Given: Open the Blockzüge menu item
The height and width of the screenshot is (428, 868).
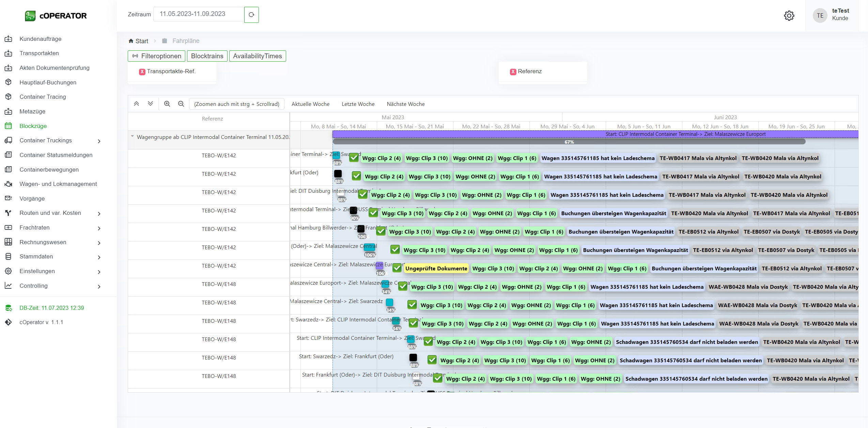Looking at the screenshot, I should click(x=33, y=126).
